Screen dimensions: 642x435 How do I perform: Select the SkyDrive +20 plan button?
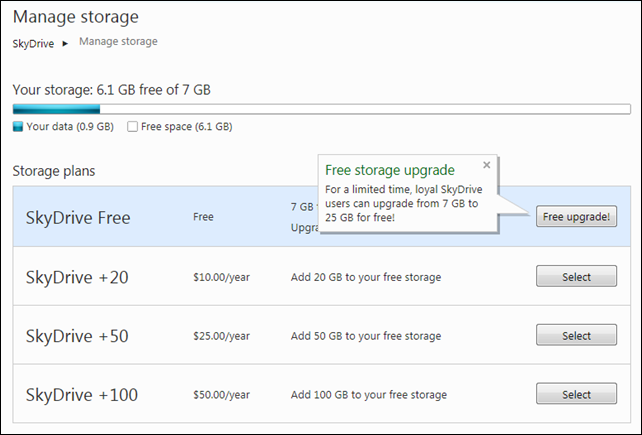point(576,277)
